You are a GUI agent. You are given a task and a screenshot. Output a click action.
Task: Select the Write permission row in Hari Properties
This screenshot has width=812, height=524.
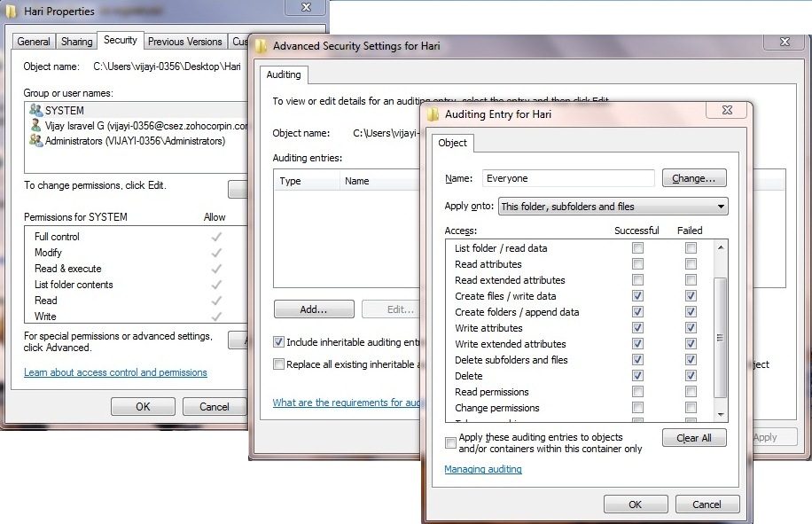[135, 317]
